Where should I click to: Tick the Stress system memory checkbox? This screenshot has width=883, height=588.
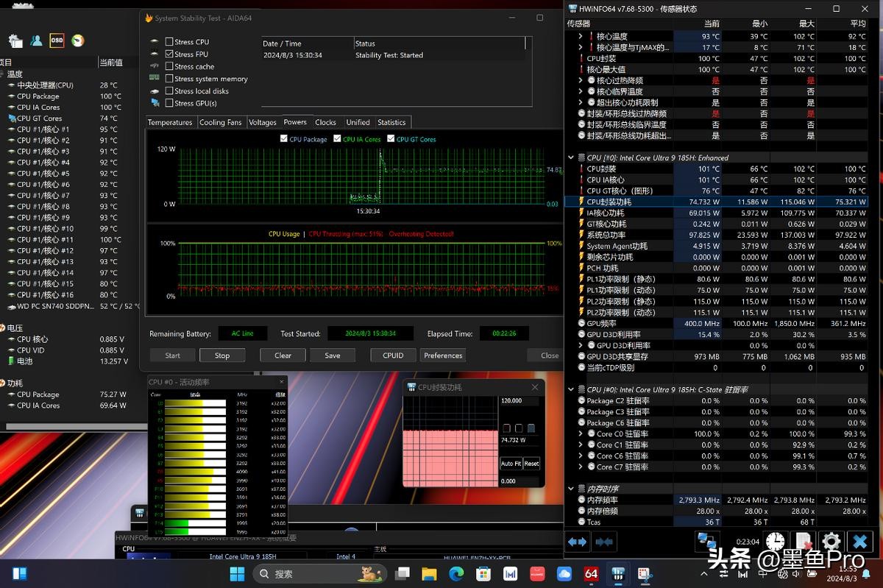click(x=169, y=79)
